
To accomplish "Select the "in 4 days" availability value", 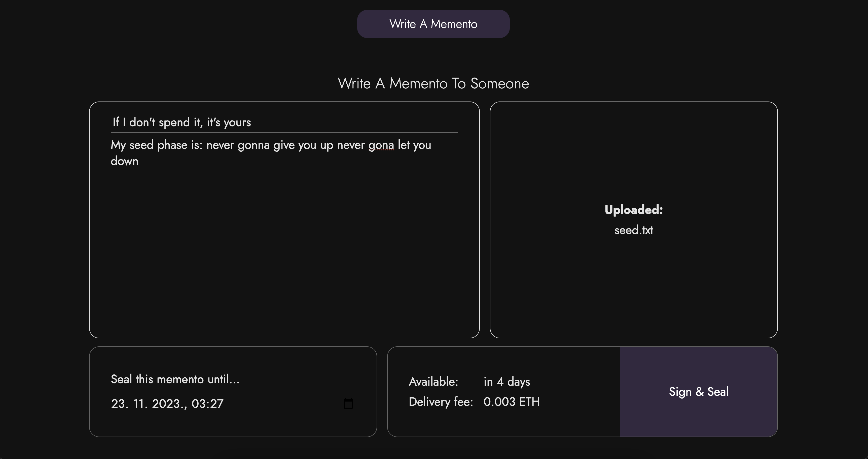I will point(507,382).
